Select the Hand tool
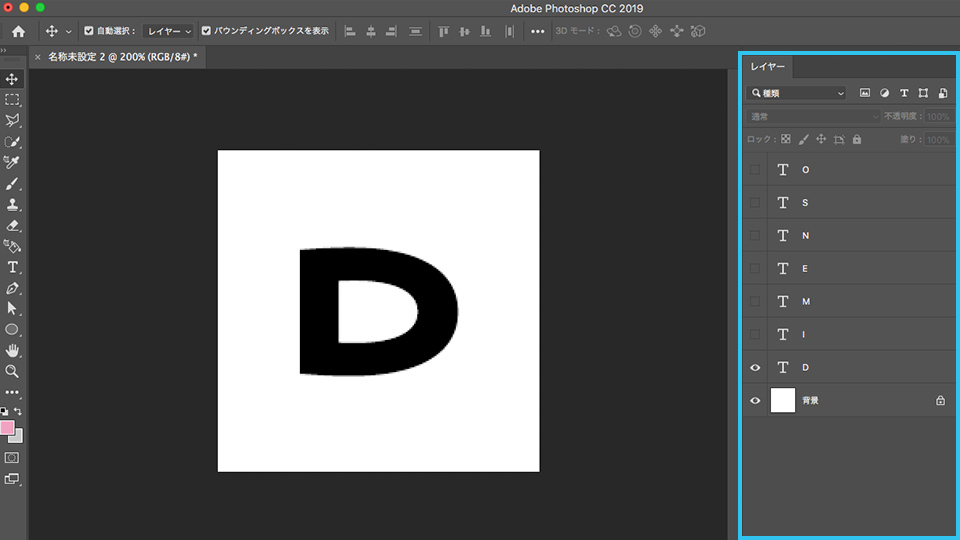 12,350
